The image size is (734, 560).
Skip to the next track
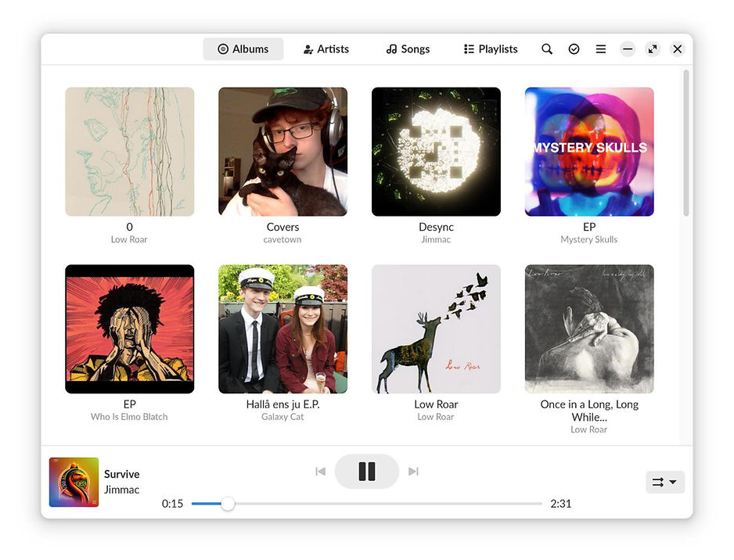point(413,472)
